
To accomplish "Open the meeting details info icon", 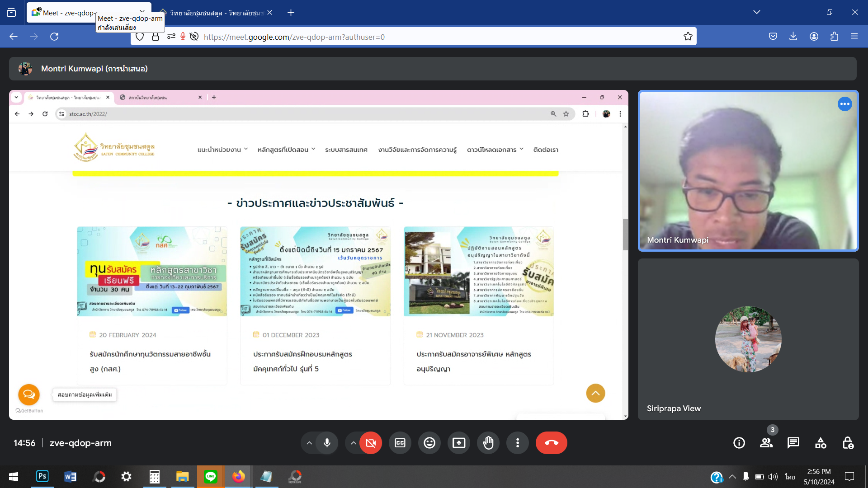I will click(739, 443).
